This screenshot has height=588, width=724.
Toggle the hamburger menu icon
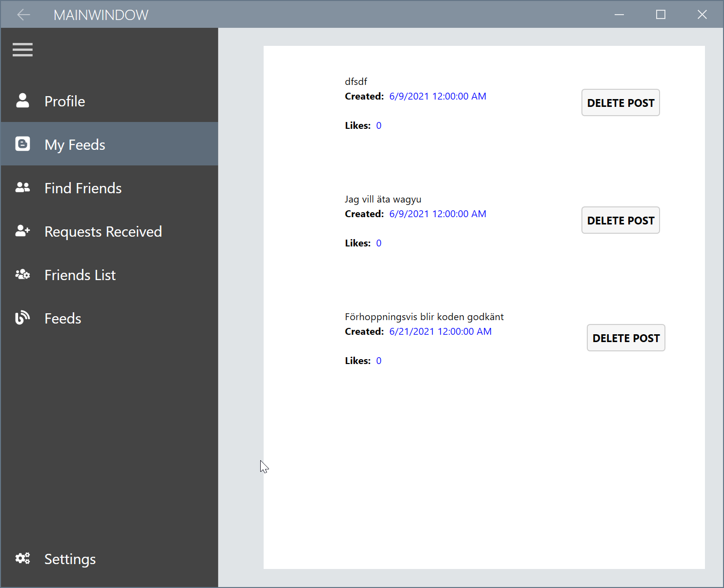pyautogui.click(x=22, y=50)
